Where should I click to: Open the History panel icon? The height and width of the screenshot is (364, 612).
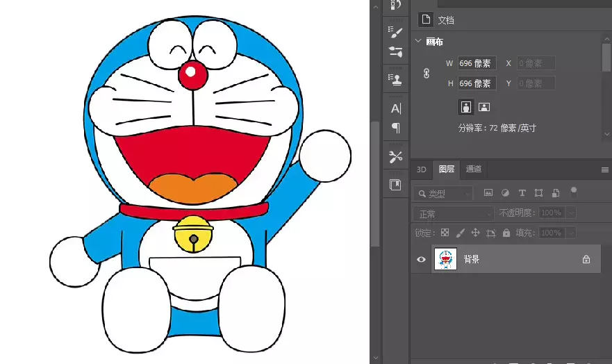point(395,5)
